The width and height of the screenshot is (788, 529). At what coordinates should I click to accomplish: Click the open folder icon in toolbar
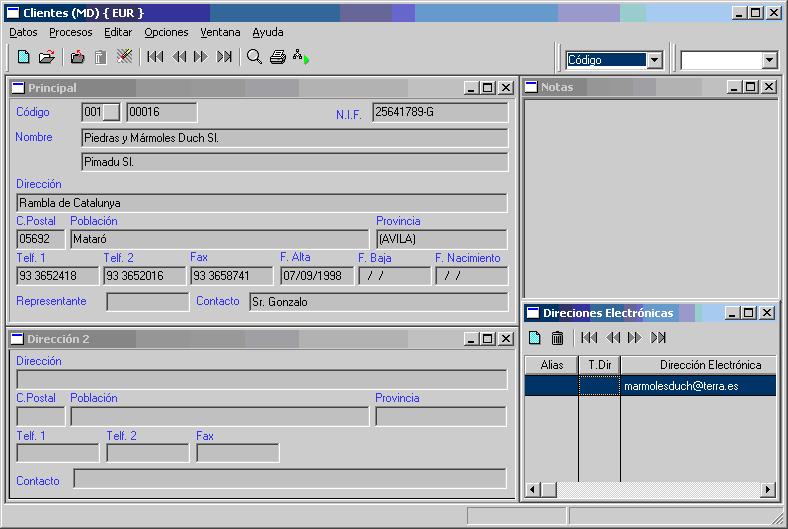click(46, 57)
